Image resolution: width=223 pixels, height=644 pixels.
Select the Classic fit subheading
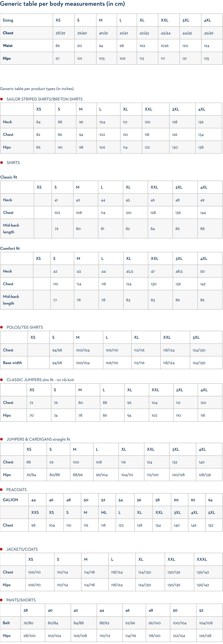9,177
